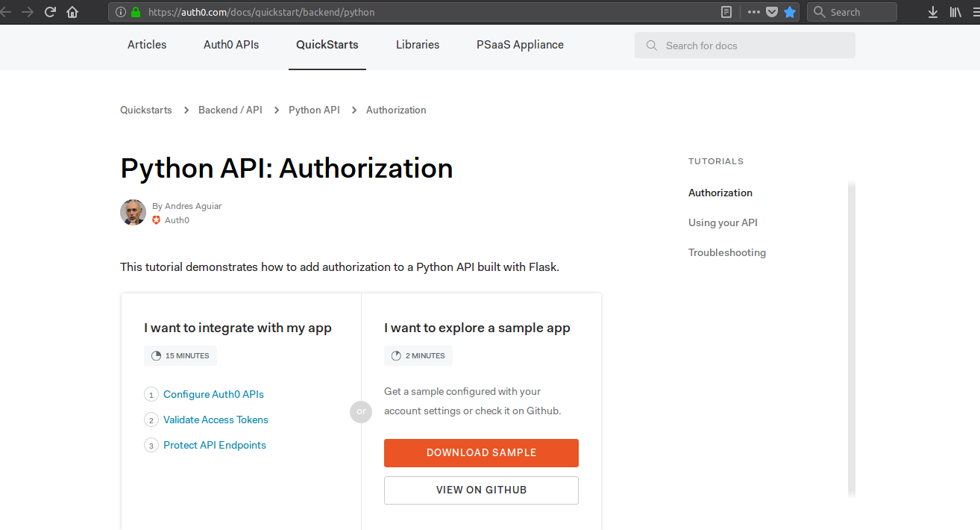Click the page title Python API: Authorization
980x530 pixels.
click(x=286, y=169)
